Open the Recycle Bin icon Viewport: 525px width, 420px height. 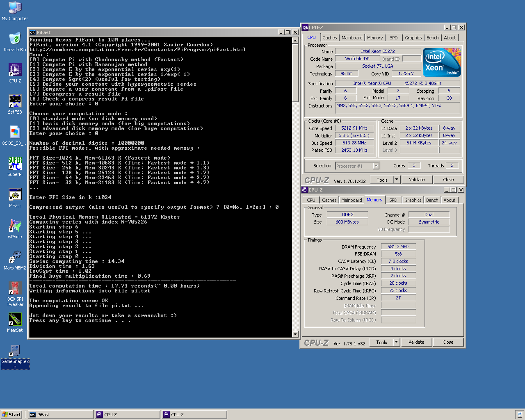click(15, 42)
